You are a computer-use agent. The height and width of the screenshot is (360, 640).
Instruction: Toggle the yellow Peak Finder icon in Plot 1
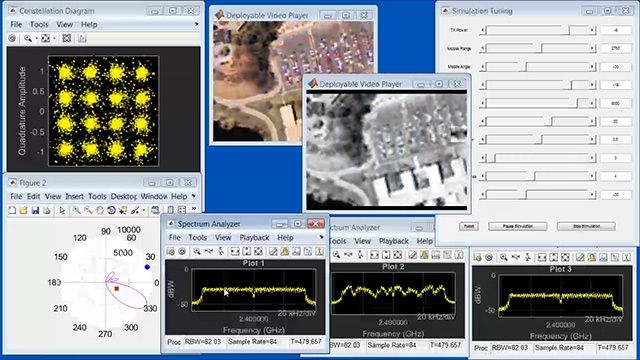click(x=284, y=251)
